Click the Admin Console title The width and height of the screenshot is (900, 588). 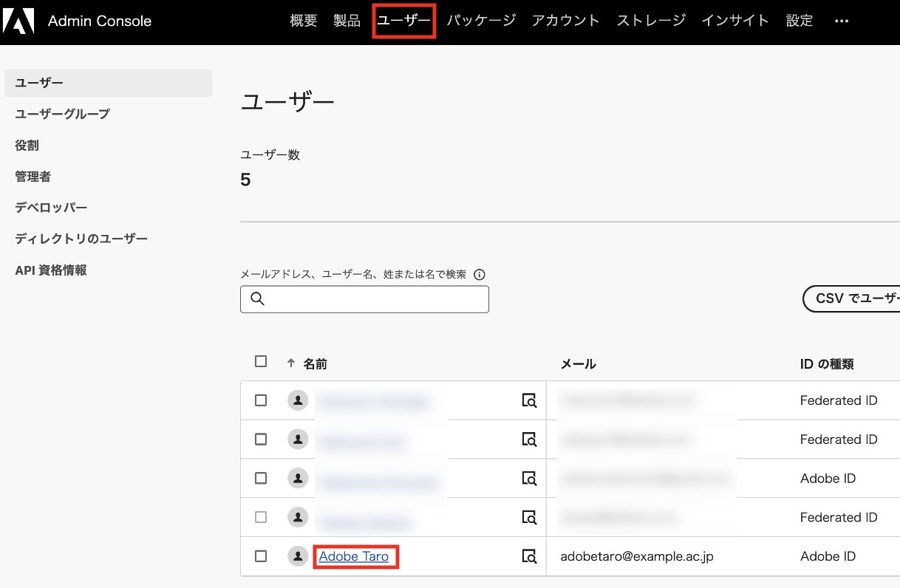pos(100,21)
